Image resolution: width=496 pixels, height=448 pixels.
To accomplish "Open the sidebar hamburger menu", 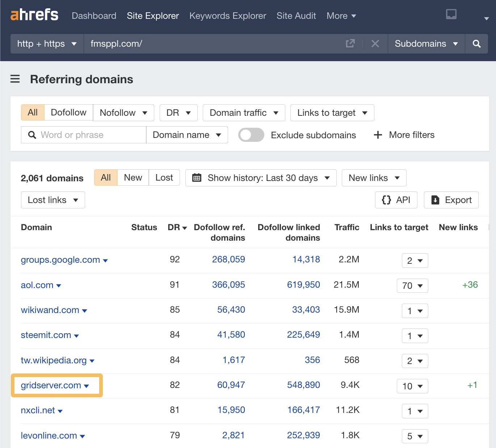I will [15, 79].
